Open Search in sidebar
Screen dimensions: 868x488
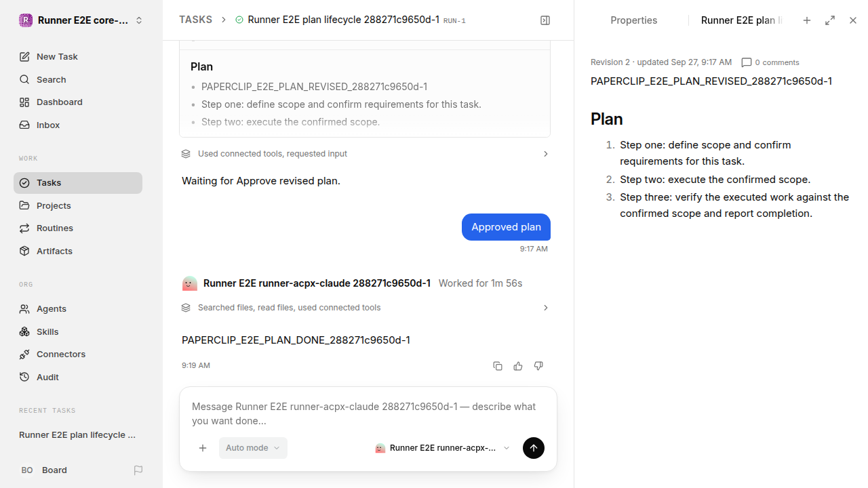(x=78, y=79)
